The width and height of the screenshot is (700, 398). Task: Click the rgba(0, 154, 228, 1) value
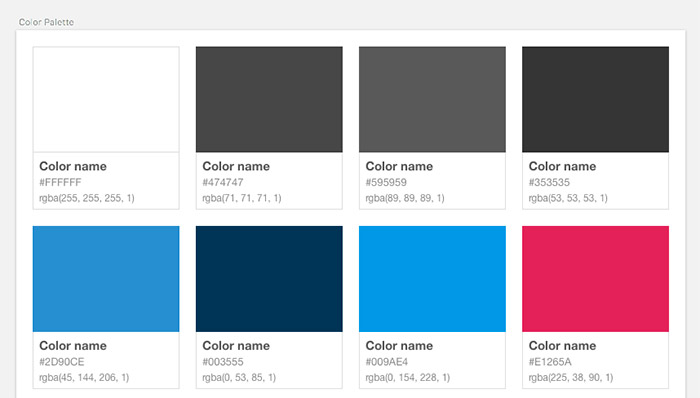408,377
